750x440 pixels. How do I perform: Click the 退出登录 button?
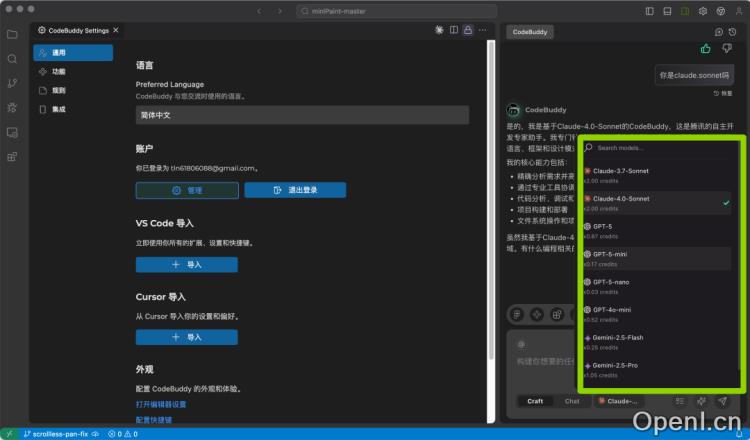pos(295,190)
